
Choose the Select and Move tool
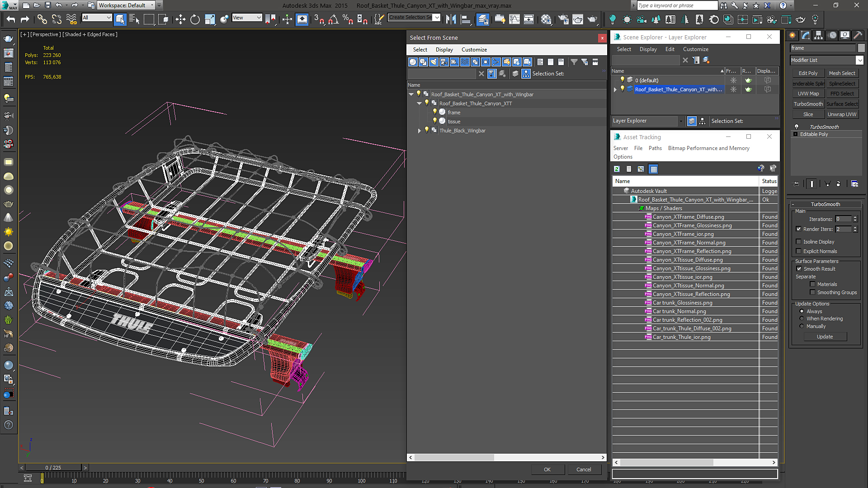click(x=180, y=19)
